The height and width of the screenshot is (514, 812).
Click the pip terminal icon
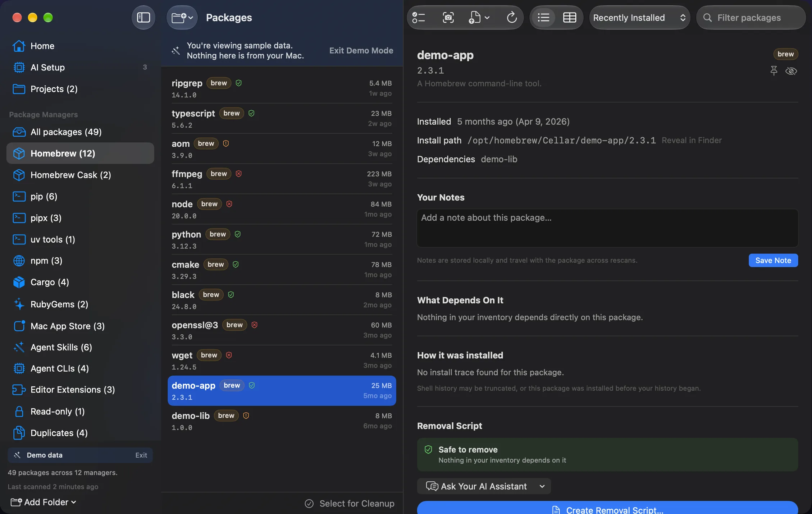click(19, 196)
